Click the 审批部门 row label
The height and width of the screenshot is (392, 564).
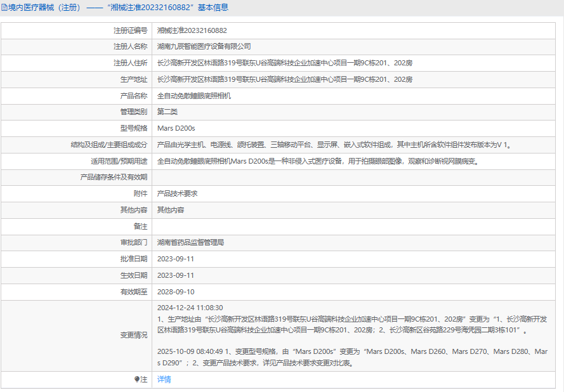134,242
